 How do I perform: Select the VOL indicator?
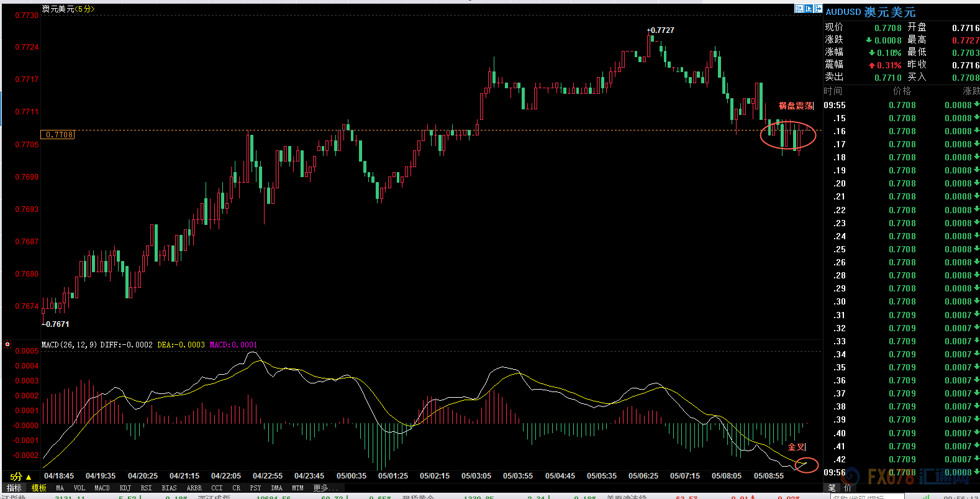(79, 488)
